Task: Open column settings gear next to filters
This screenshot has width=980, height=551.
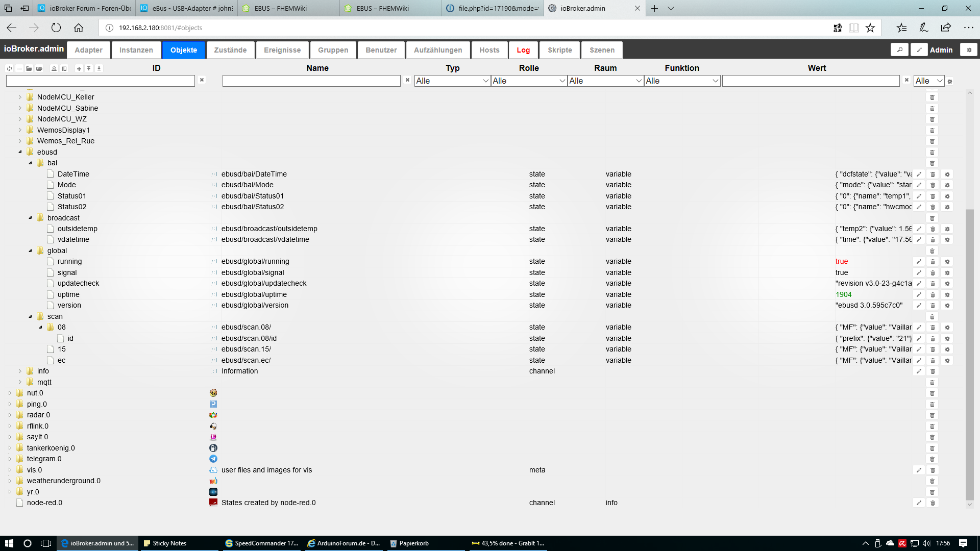Action: point(950,81)
